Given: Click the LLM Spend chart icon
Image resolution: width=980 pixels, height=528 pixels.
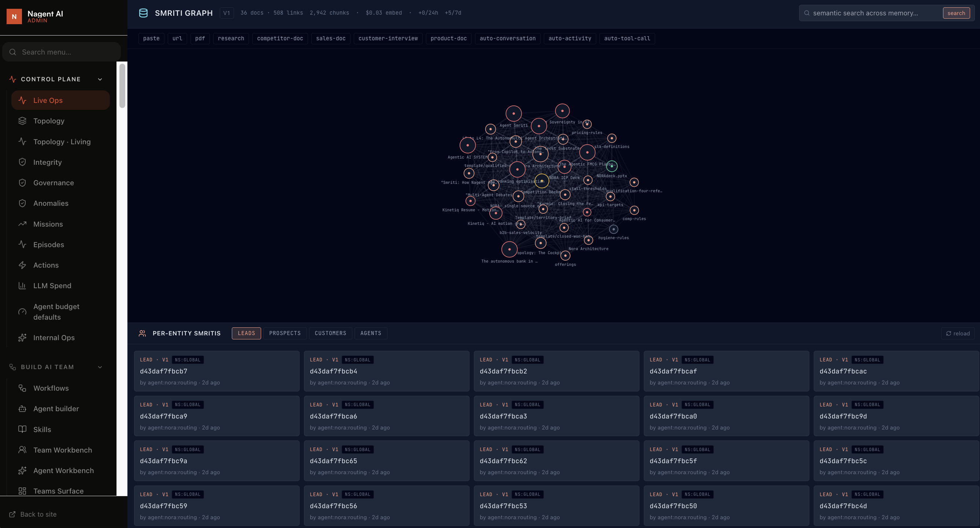Looking at the screenshot, I should 22,286.
